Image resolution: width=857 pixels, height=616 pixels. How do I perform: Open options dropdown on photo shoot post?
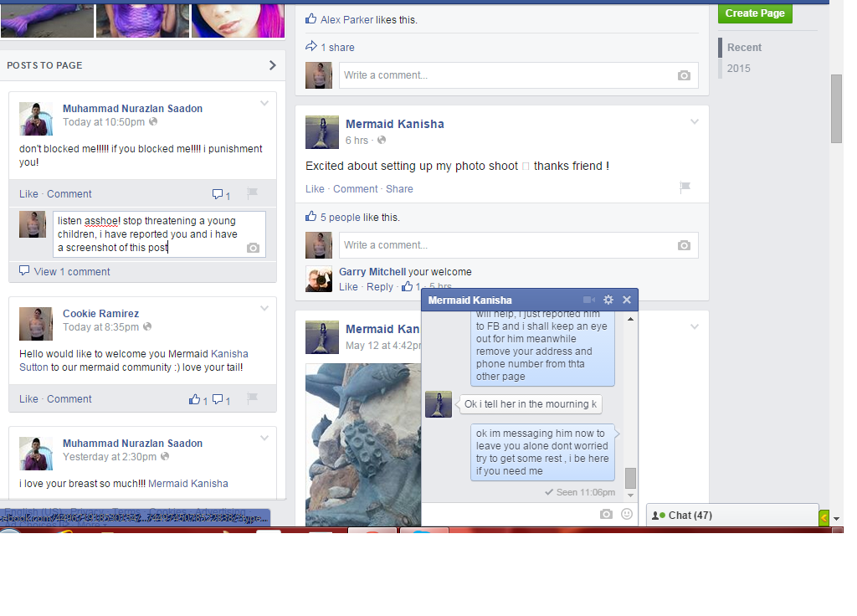pyautogui.click(x=694, y=122)
